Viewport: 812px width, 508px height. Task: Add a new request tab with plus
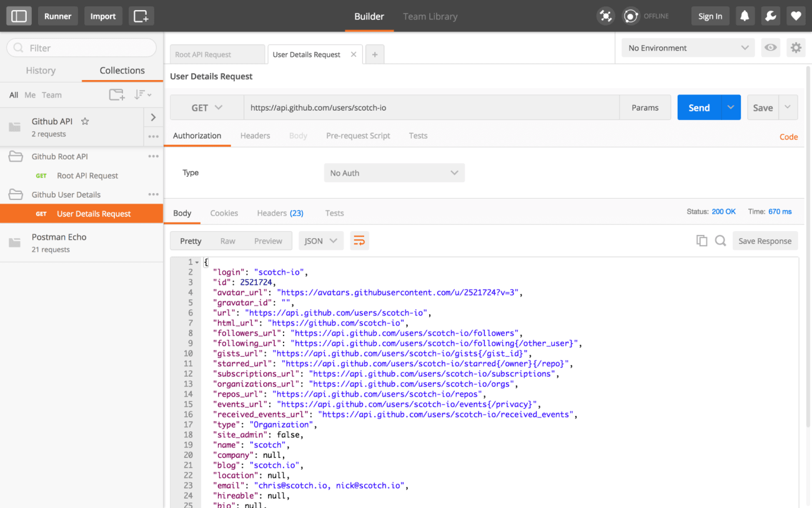[375, 54]
